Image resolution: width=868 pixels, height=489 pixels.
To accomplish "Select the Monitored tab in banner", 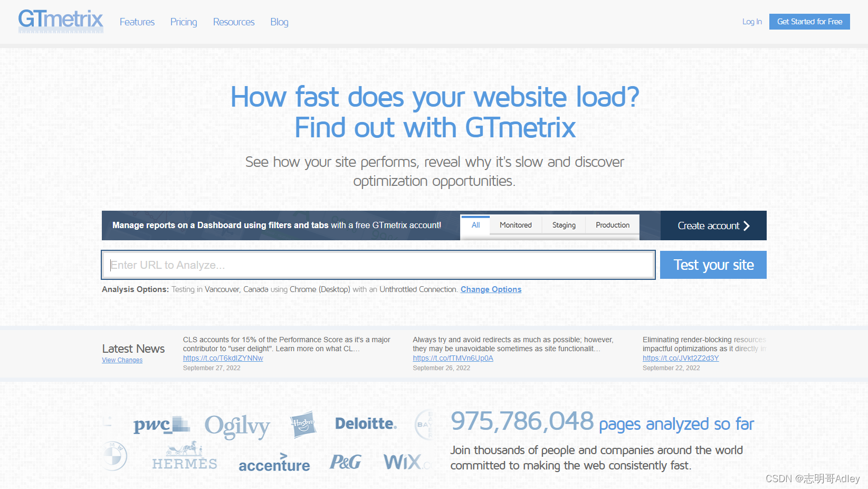I will coord(516,225).
